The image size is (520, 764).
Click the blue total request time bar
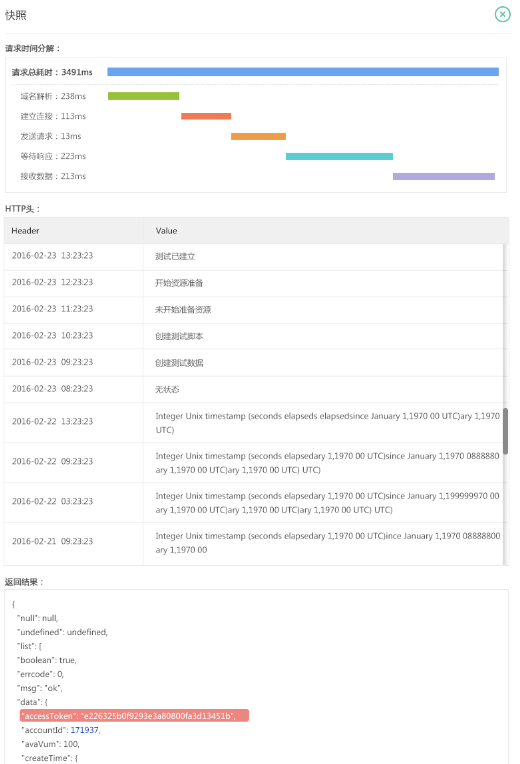(x=303, y=72)
